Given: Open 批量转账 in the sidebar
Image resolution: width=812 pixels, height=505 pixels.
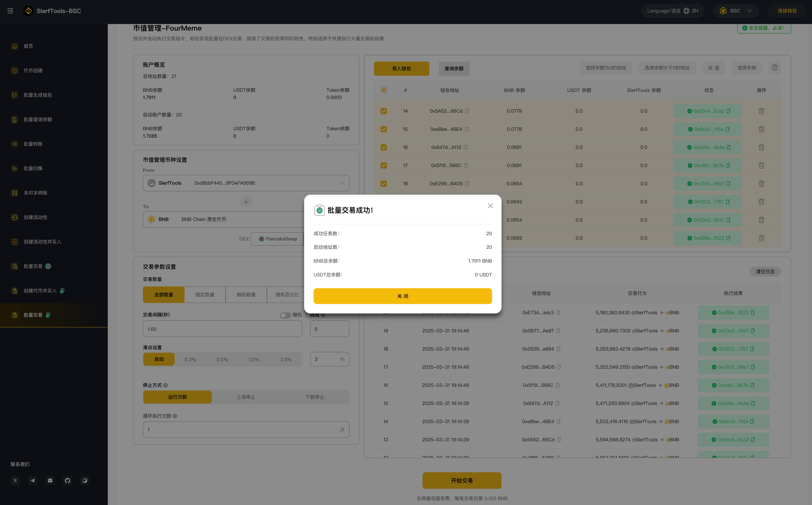Looking at the screenshot, I should coord(33,144).
